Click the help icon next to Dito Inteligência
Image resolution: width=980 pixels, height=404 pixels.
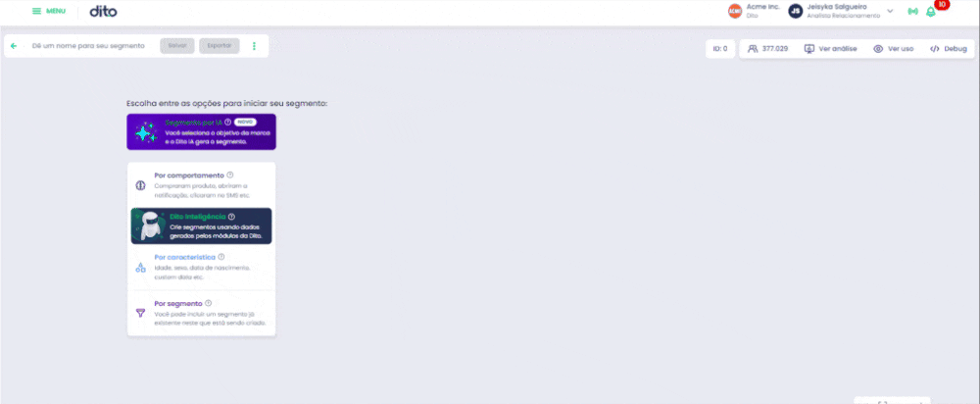[232, 217]
